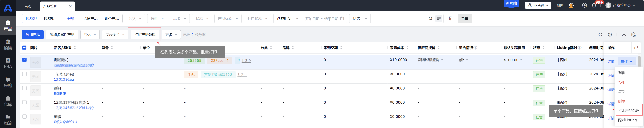Click the 组合情况 info icon

pos(476,47)
